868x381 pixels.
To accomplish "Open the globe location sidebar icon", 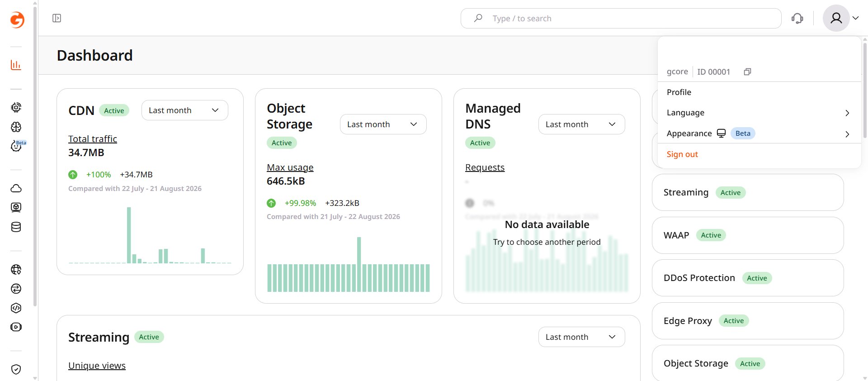I will pos(16,270).
